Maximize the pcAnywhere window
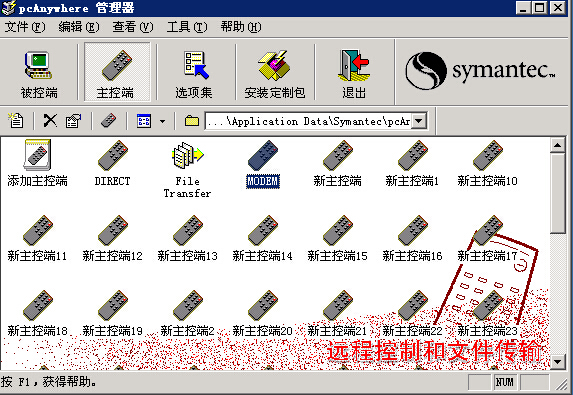The height and width of the screenshot is (395, 573). [x=539, y=7]
